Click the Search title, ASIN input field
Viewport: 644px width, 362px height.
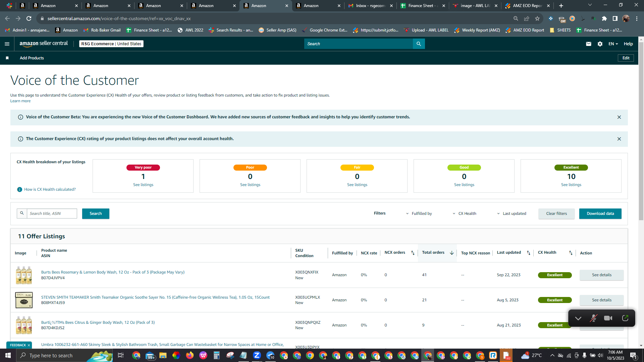point(52,214)
